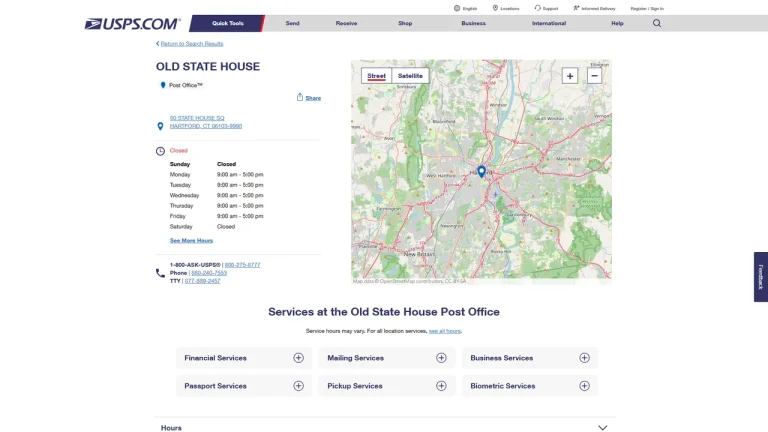Viewport: 768px width, 432px height.
Task: Click the globe icon next to English
Action: click(456, 8)
